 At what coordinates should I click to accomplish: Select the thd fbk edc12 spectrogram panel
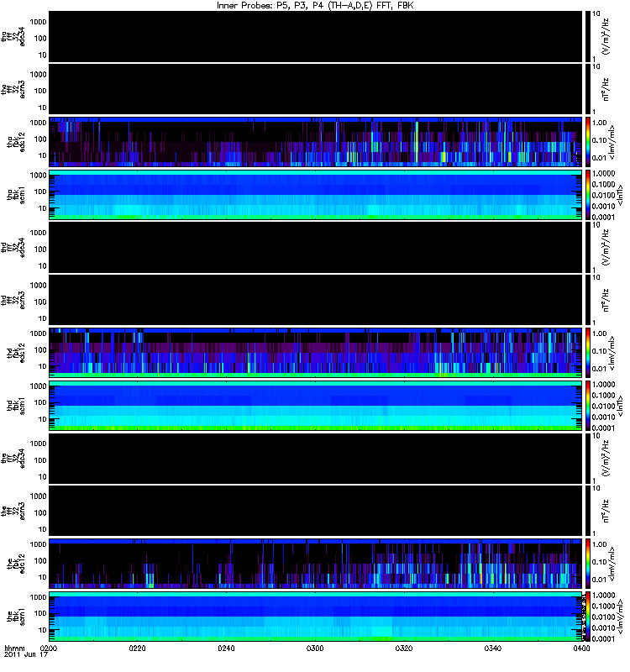coord(316,353)
